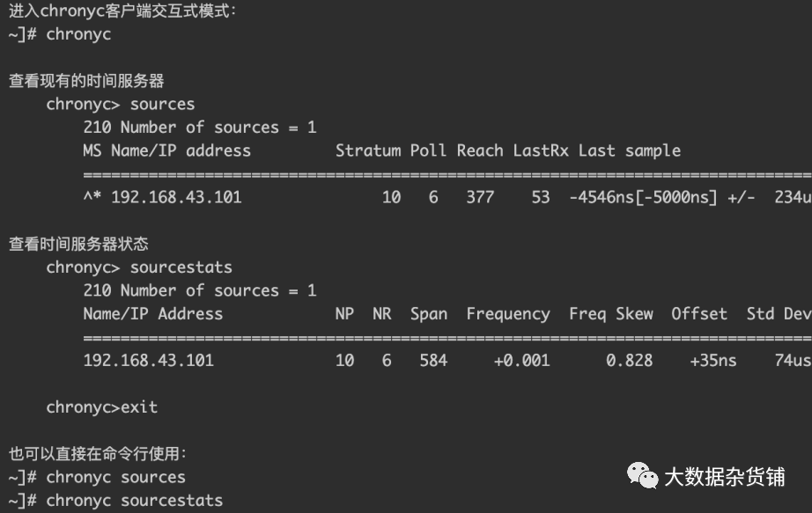
Task: Click the '^*' source state marker
Action: coord(92,197)
